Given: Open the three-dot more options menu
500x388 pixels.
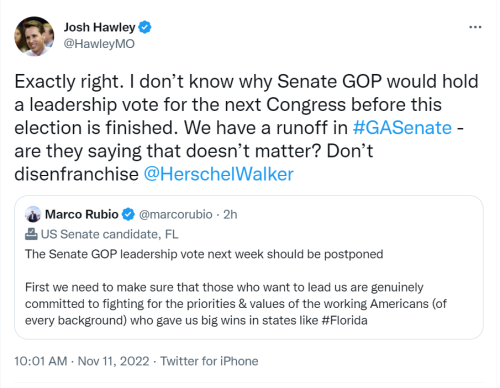Looking at the screenshot, I should coord(475,27).
